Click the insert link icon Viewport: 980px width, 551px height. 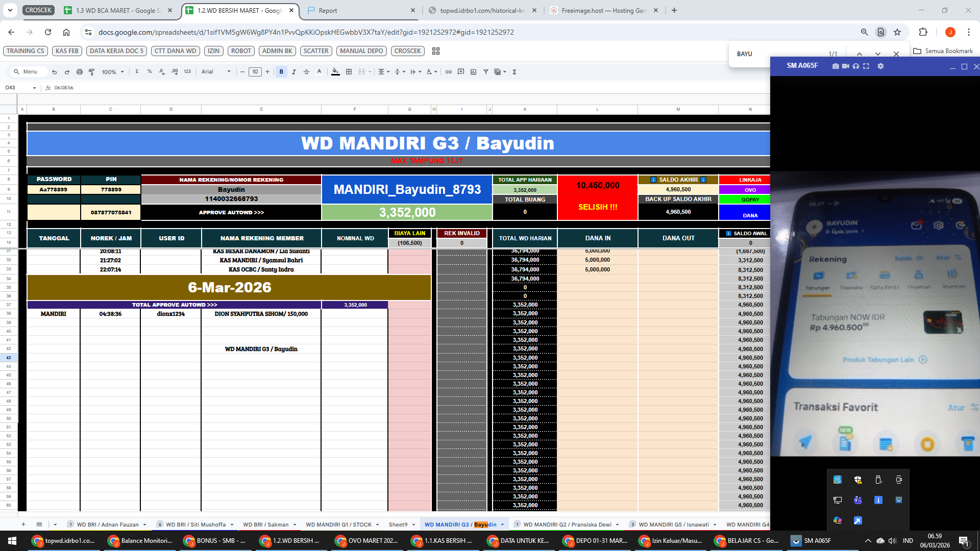tap(448, 72)
